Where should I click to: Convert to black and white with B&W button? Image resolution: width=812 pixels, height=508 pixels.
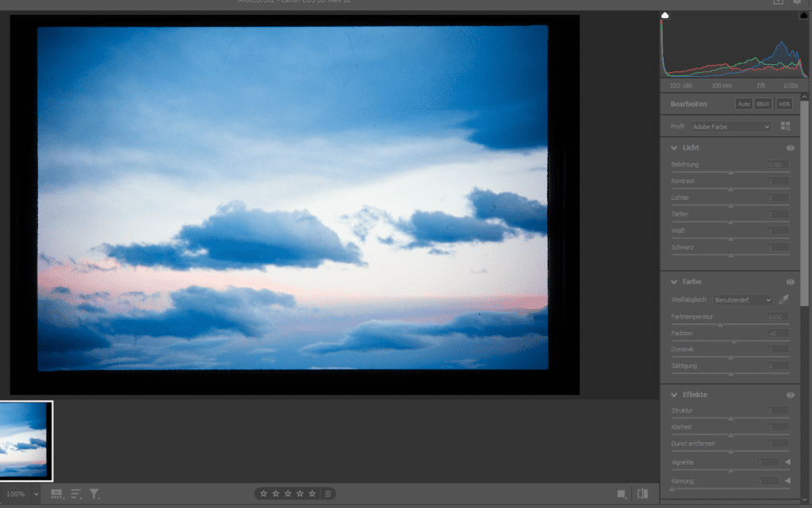pyautogui.click(x=763, y=104)
